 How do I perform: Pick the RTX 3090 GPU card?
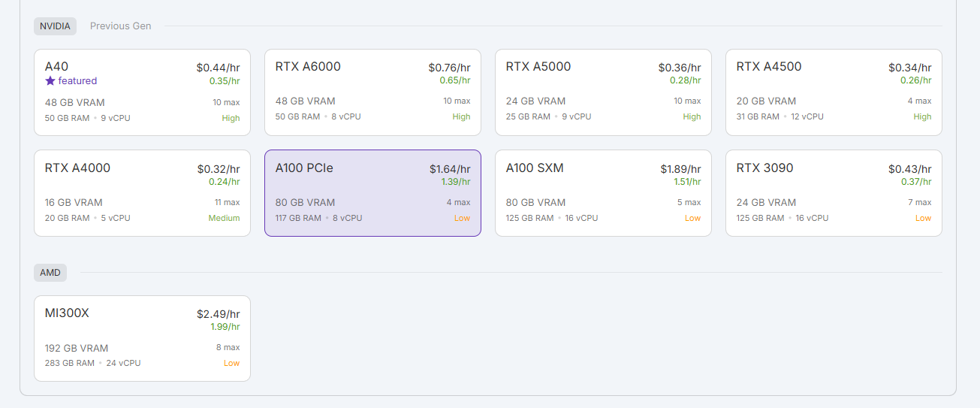tap(834, 193)
